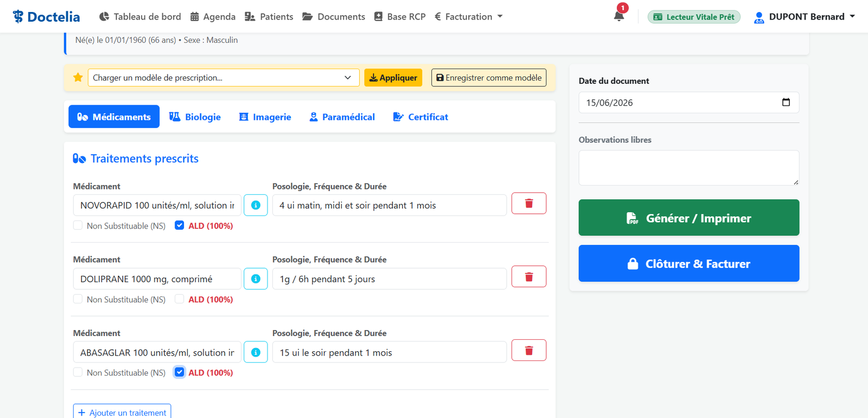Open the Facturation dropdown menu
The height and width of the screenshot is (418, 868).
[x=469, y=16]
